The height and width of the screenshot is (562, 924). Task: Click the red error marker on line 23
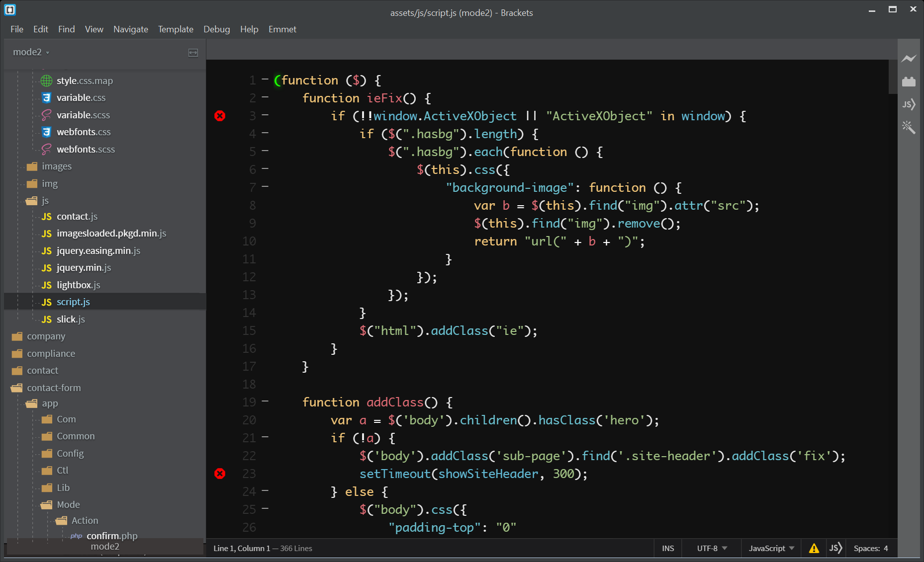[x=220, y=474]
